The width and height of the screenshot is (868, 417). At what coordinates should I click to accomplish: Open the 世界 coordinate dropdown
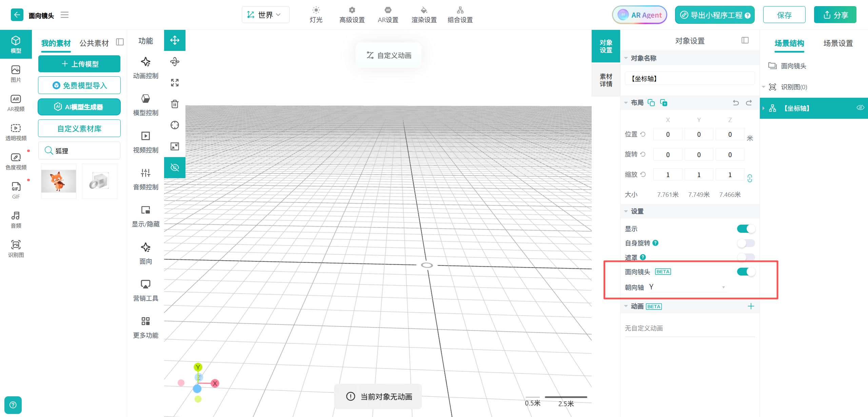[x=265, y=15]
